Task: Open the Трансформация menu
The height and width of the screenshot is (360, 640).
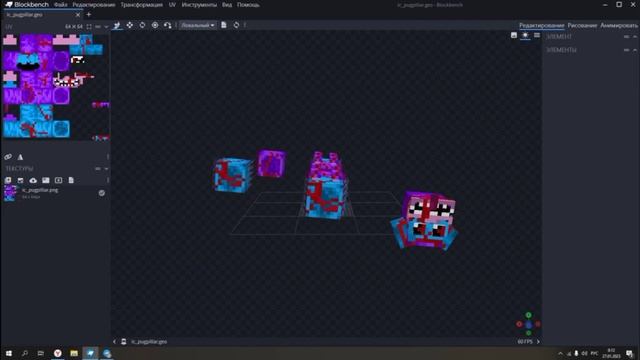Action: coord(142,5)
